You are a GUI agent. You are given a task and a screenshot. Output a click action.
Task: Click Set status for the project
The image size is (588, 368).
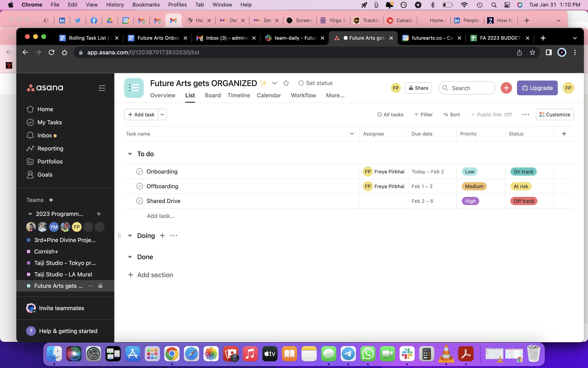315,83
